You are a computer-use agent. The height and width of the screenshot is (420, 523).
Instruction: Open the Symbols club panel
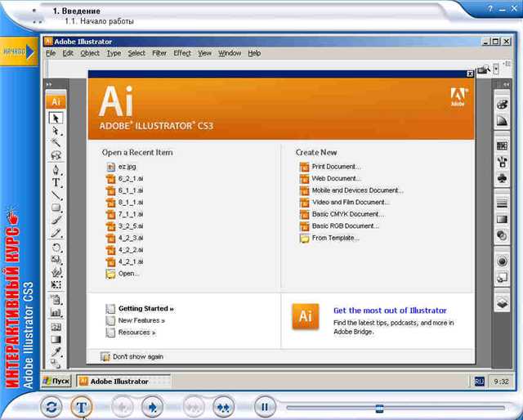(x=502, y=178)
